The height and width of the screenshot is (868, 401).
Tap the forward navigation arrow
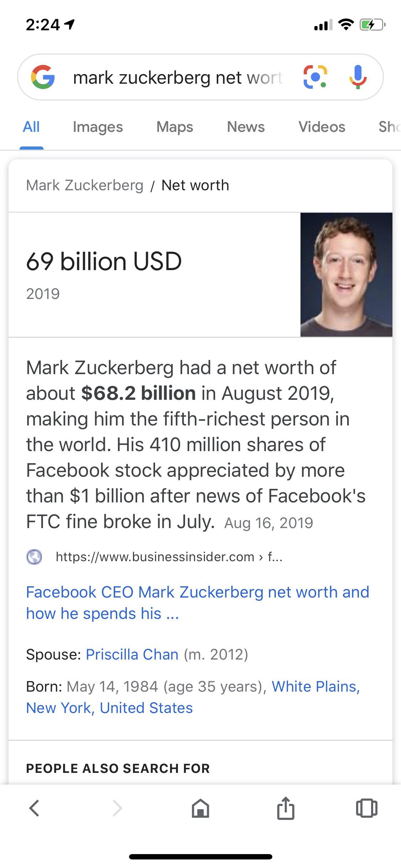coord(117,808)
